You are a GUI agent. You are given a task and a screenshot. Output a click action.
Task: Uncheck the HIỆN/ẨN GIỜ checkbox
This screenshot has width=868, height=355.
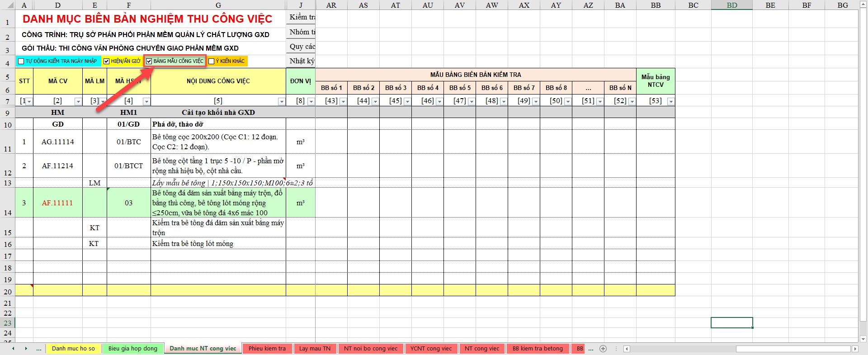107,62
